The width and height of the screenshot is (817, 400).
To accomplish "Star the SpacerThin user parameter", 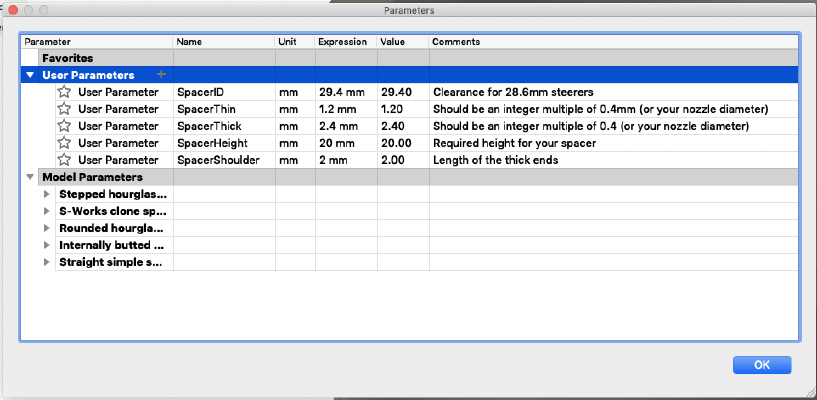I will (x=64, y=109).
